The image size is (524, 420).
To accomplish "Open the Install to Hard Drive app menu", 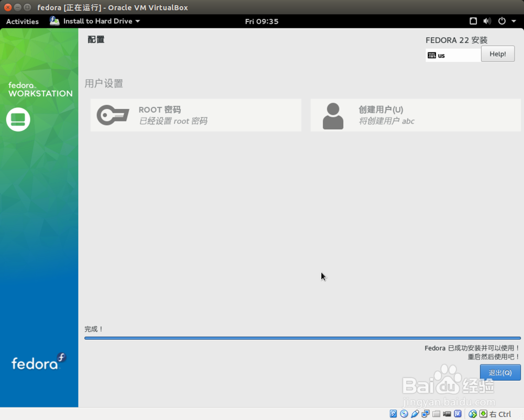I will [95, 21].
